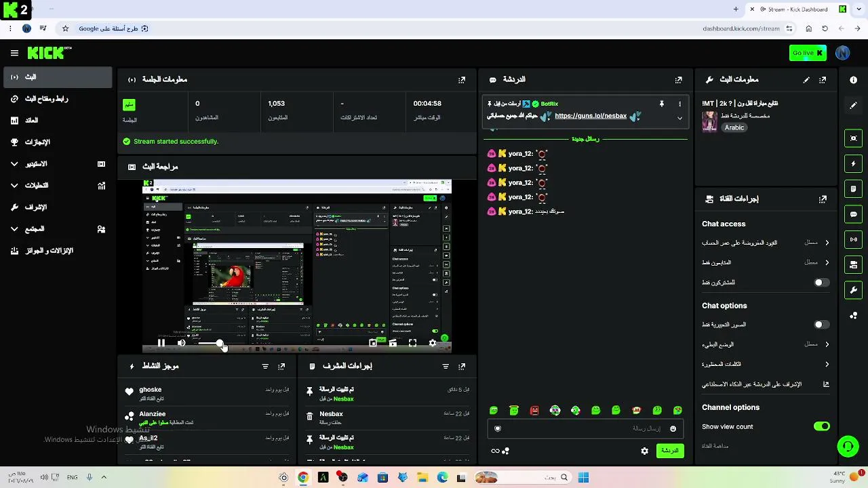This screenshot has width=868, height=488.
Task: Click the Arabic language tag
Action: coord(734,127)
